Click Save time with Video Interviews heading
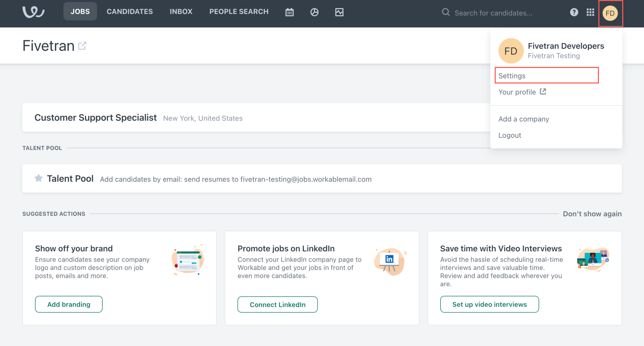Image resolution: width=644 pixels, height=346 pixels. (x=501, y=248)
